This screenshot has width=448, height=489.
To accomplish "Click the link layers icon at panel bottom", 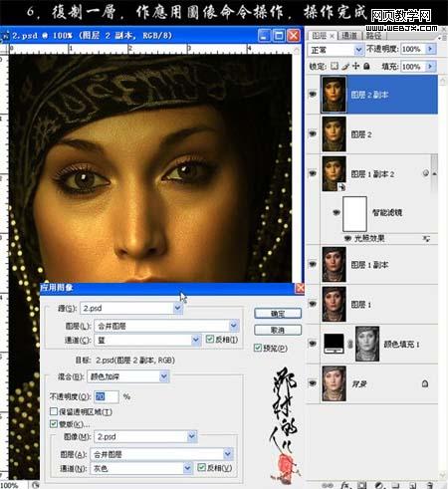I will [327, 485].
